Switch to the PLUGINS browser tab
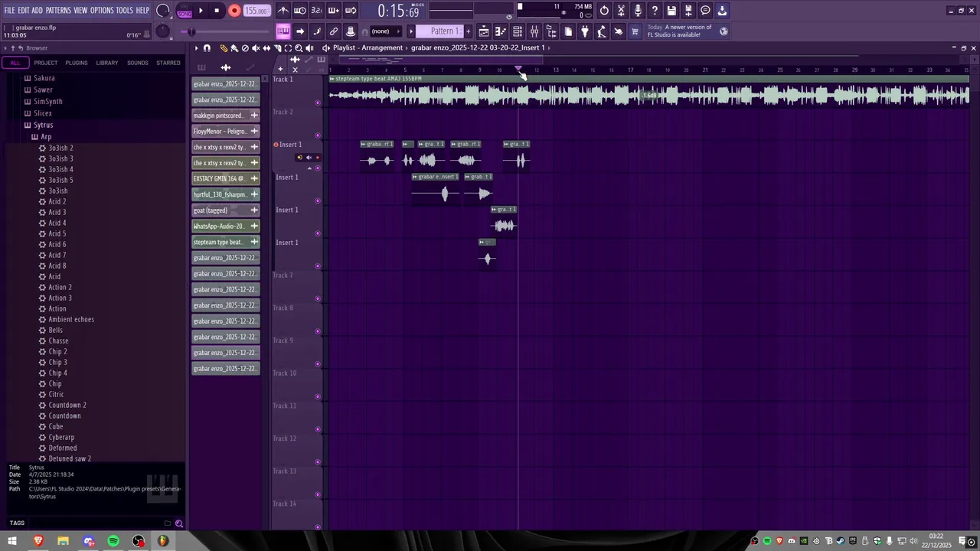980x551 pixels. click(77, 63)
